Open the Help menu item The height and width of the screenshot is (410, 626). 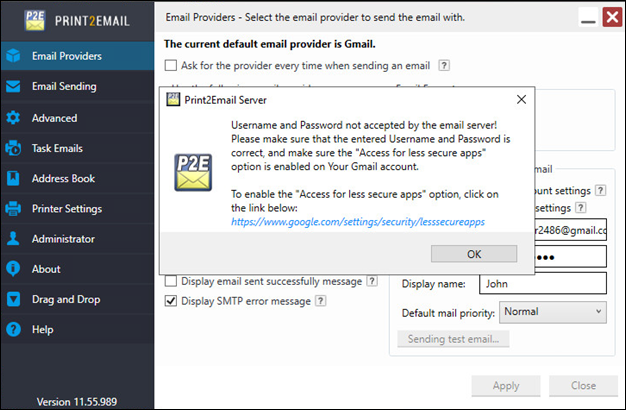tap(43, 329)
